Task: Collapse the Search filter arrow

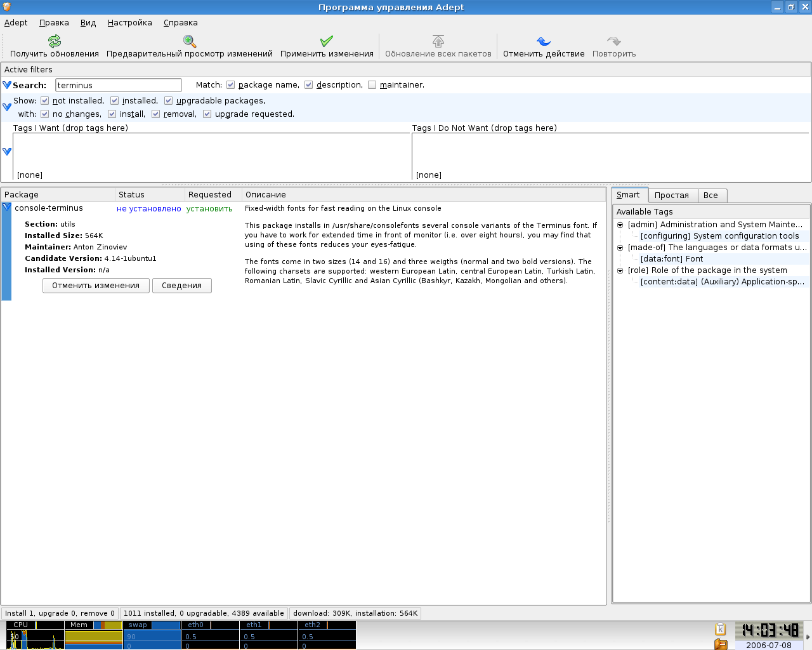Action: coord(7,85)
